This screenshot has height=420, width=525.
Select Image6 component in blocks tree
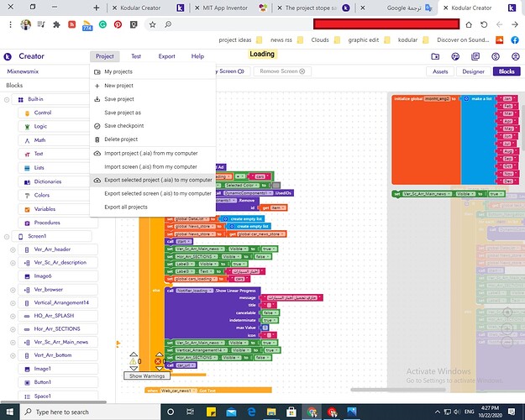click(43, 276)
